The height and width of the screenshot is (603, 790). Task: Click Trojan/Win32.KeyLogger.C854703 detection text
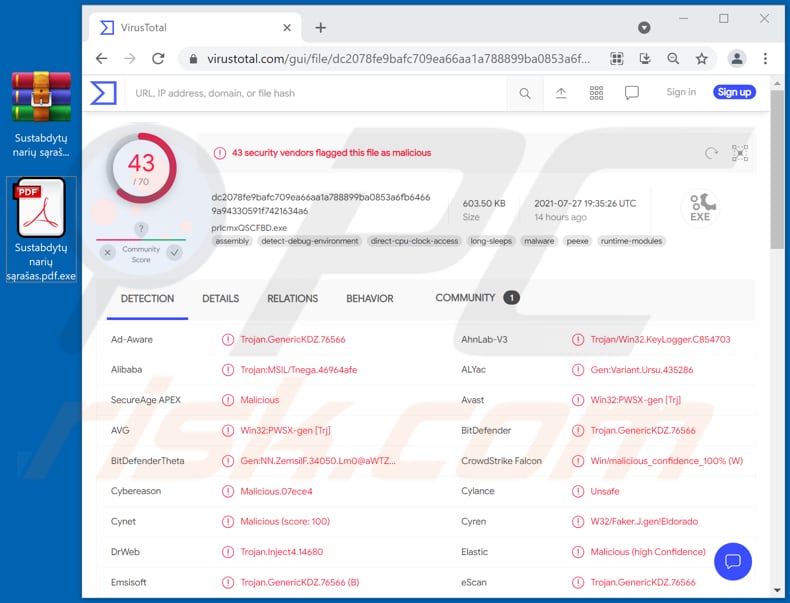pos(660,340)
